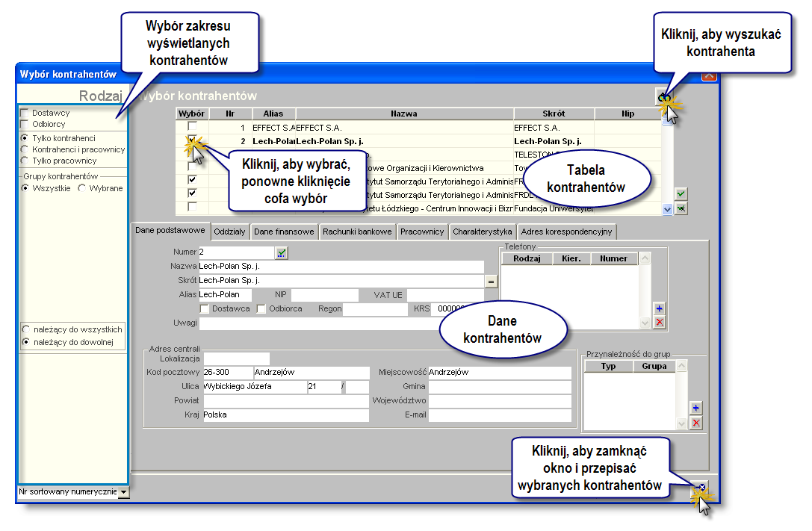Viewport: 812px width, 531px height.
Task: Click the Skrót column header
Action: (554, 114)
